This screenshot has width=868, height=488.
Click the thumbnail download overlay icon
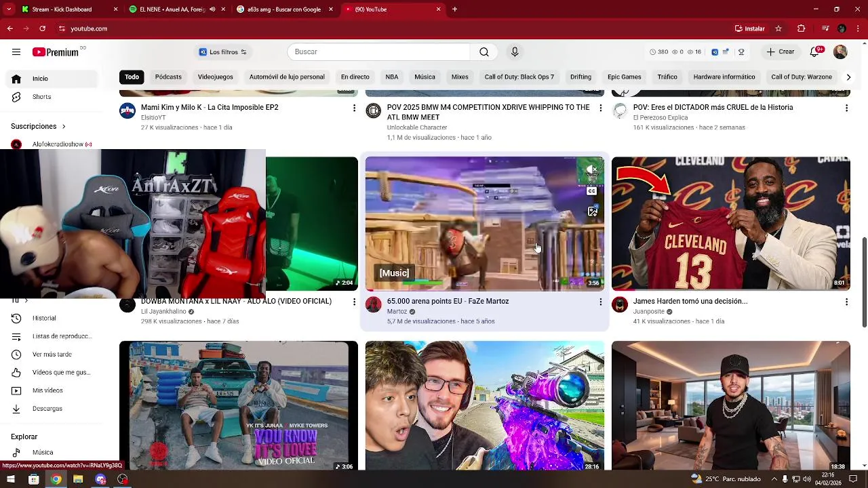[592, 211]
